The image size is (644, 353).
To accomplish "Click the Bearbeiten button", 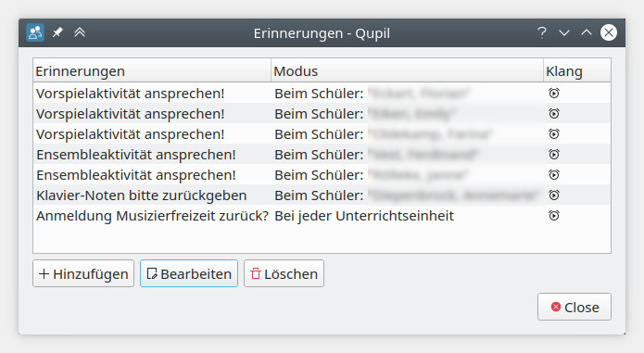I will (x=189, y=273).
